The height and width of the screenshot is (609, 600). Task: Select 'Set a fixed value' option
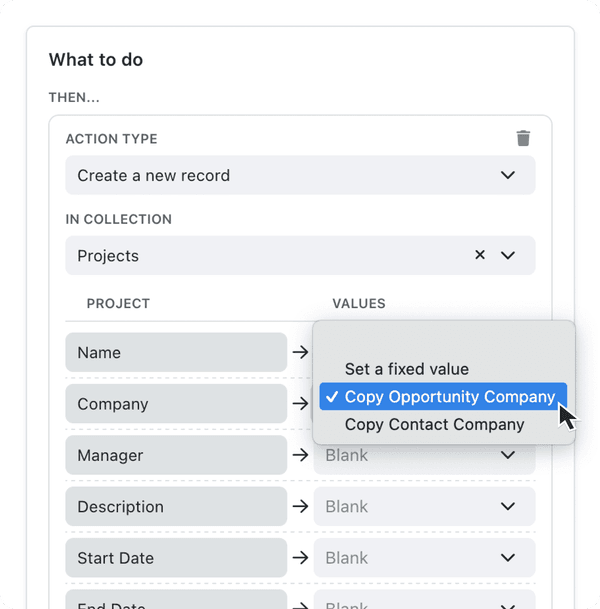406,369
